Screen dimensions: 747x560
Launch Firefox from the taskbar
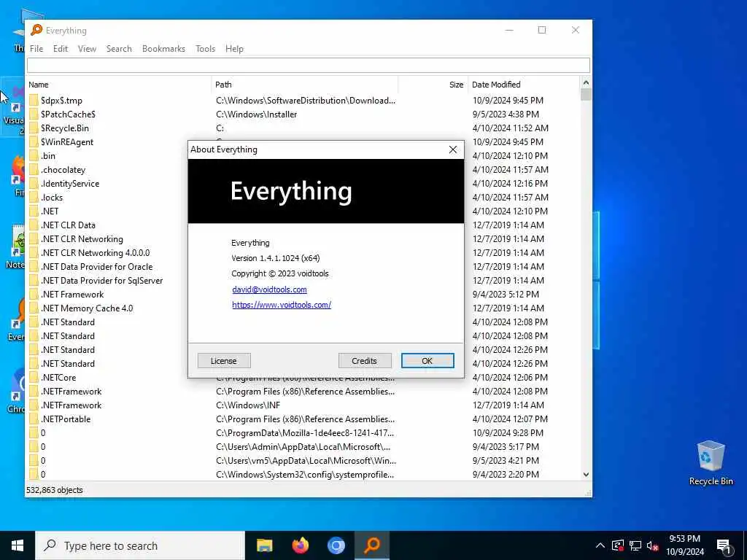coord(300,545)
